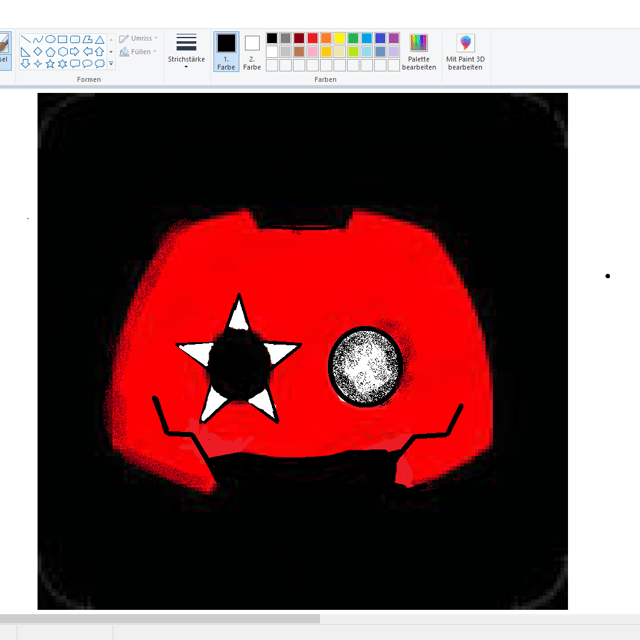Pick the yellow color swatch
The height and width of the screenshot is (640, 640).
(340, 38)
